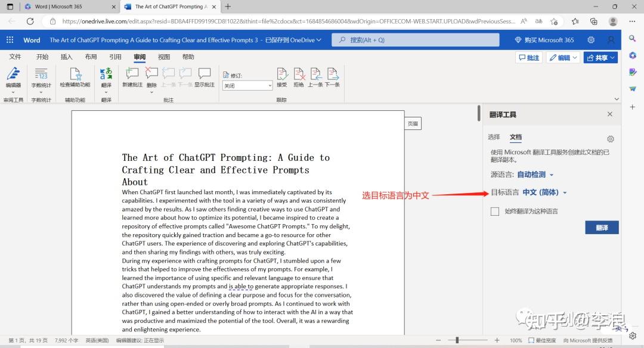Screen dimensions: 644x348
Task: Click the browser address bar
Action: click(289, 21)
